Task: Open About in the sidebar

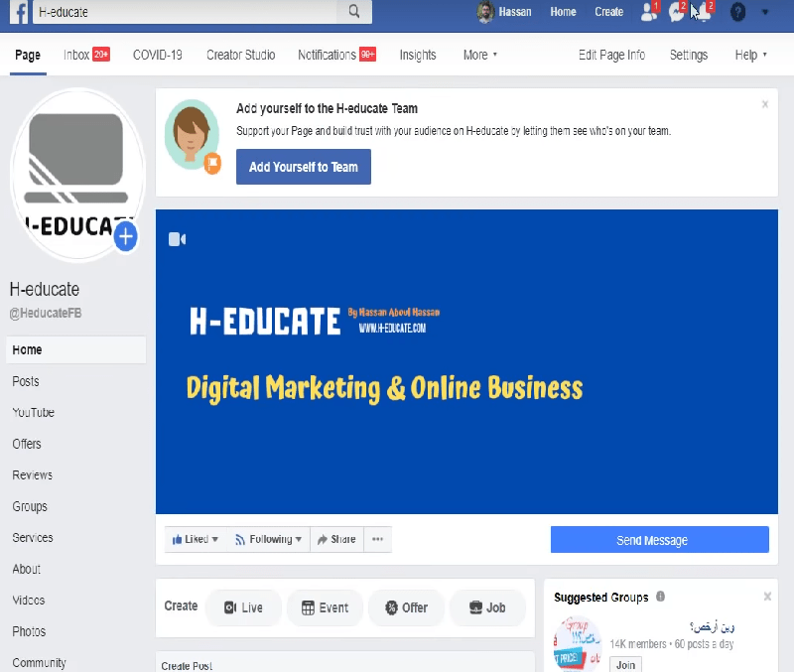Action: coord(27,569)
